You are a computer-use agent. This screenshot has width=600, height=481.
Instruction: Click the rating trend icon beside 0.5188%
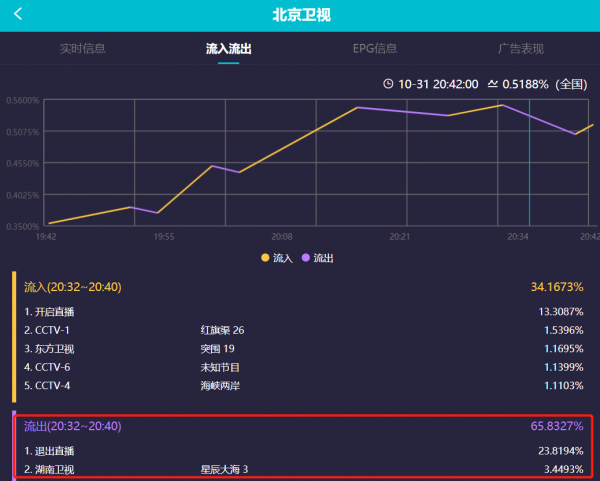pyautogui.click(x=492, y=84)
